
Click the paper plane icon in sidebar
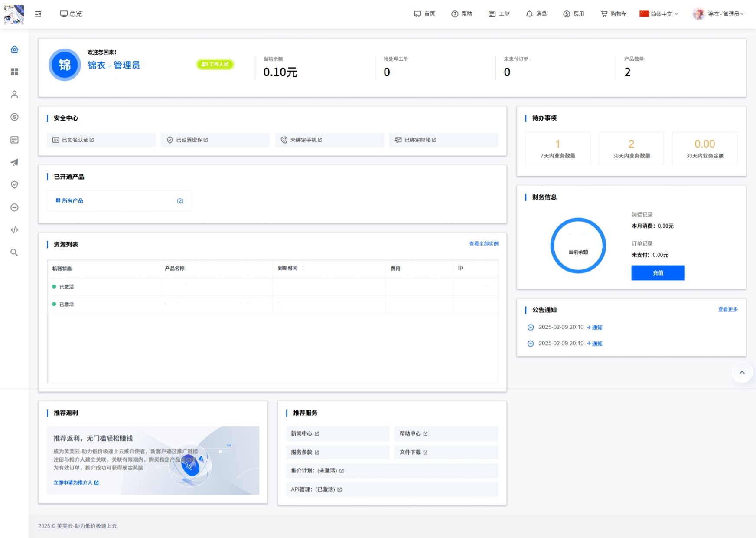[x=14, y=162]
